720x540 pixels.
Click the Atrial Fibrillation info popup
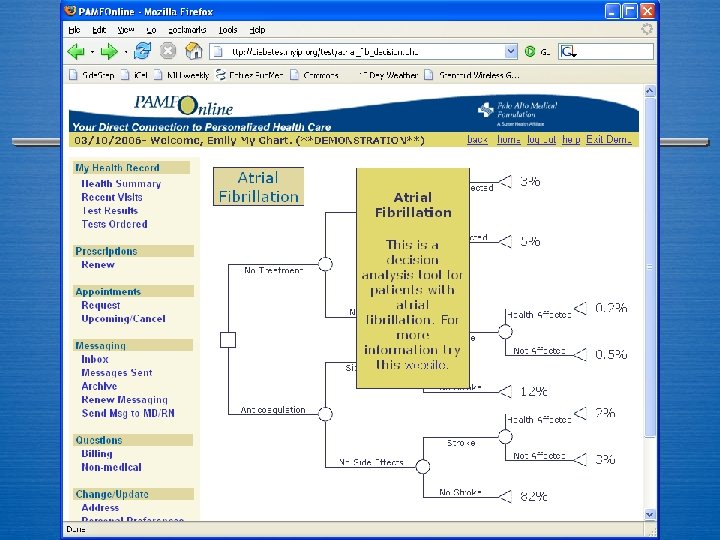click(413, 278)
